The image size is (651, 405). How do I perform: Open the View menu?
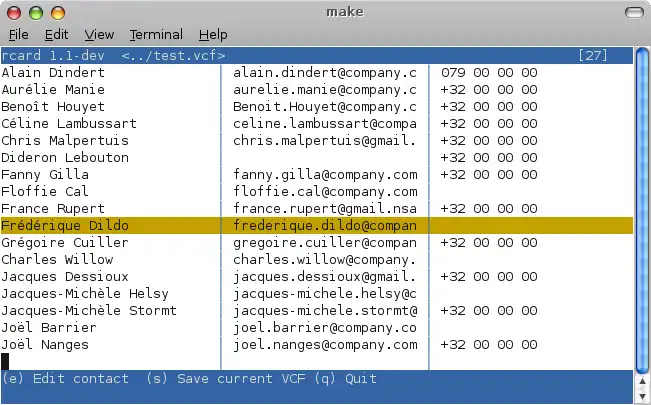[x=99, y=34]
